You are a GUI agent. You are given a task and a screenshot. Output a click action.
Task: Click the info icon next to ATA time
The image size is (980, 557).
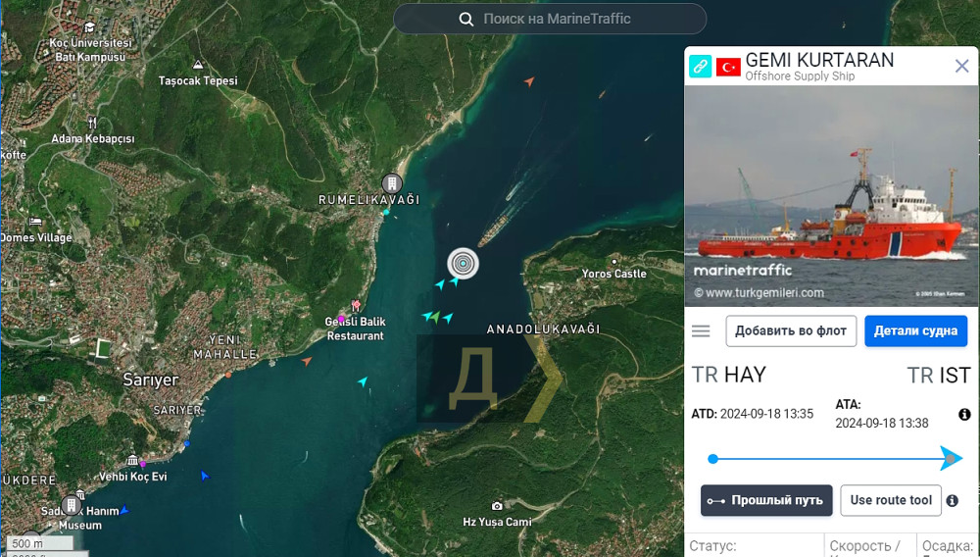coord(964,415)
